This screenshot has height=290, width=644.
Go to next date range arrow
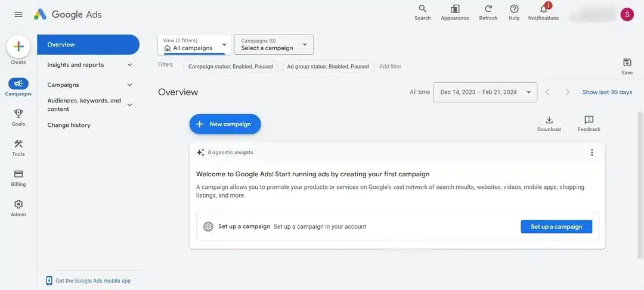[x=567, y=92]
